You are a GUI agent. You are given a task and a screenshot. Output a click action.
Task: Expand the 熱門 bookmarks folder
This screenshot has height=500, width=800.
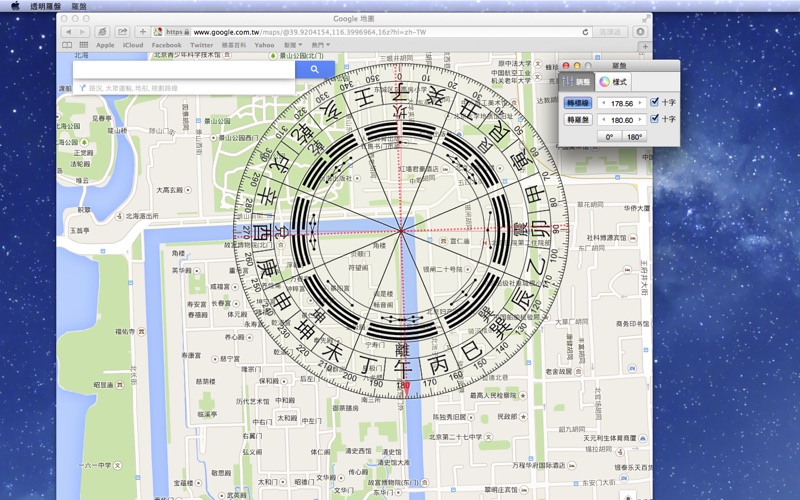click(321, 45)
